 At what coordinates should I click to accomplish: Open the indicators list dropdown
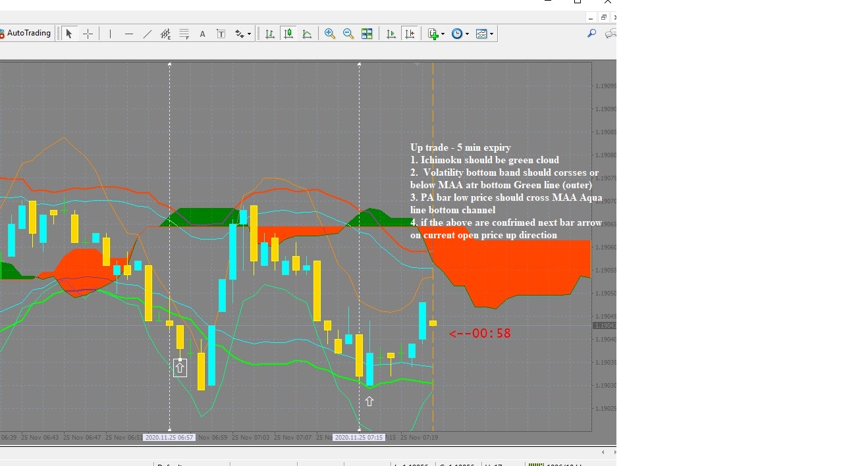click(436, 34)
